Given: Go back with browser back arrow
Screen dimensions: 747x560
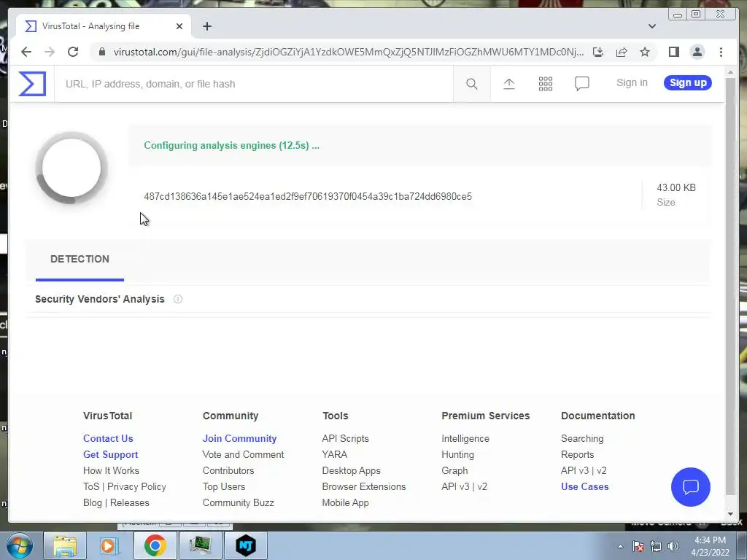Looking at the screenshot, I should coord(26,52).
